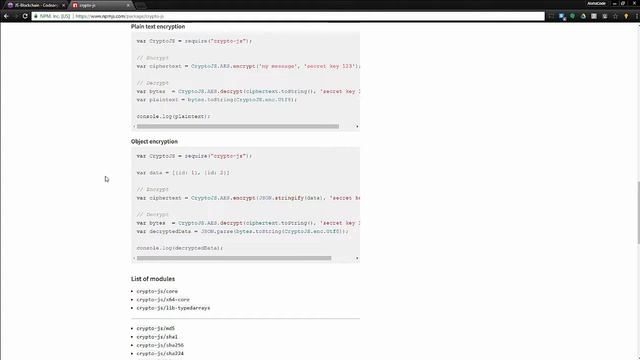This screenshot has width=640, height=360.
Task: Click the crypto-js/sha224 list item
Action: pyautogui.click(x=160, y=353)
